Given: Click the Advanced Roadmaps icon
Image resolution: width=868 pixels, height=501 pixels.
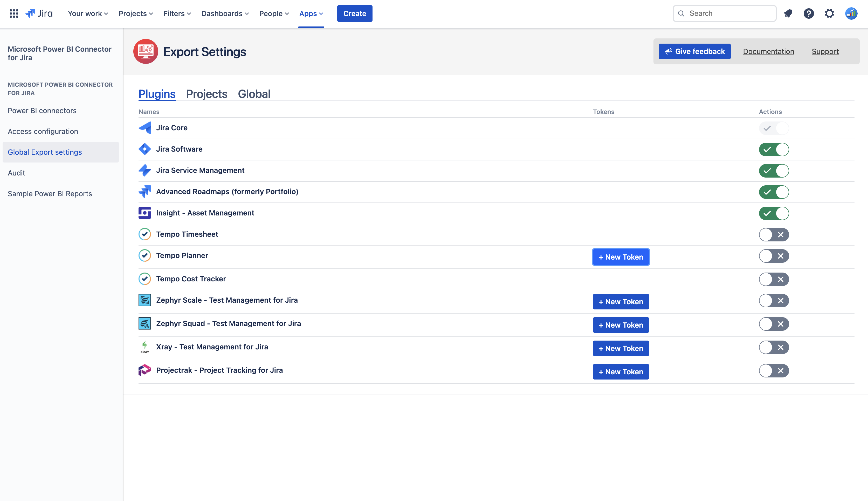Looking at the screenshot, I should point(145,192).
